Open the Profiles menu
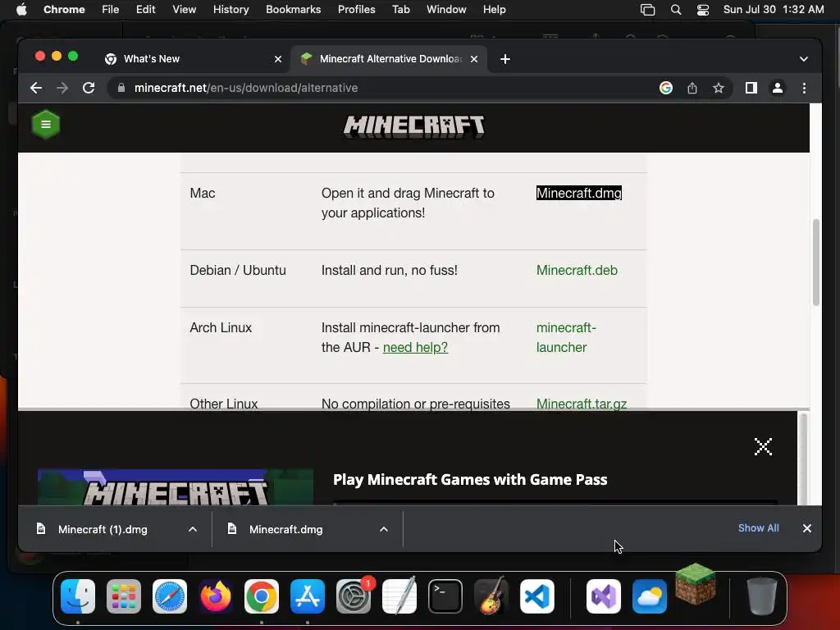Viewport: 840px width, 630px height. [x=356, y=10]
